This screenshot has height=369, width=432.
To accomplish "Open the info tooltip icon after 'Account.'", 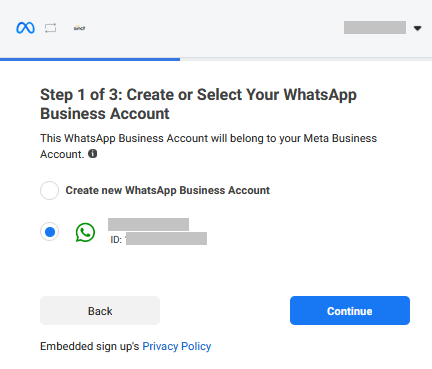I will (x=93, y=154).
